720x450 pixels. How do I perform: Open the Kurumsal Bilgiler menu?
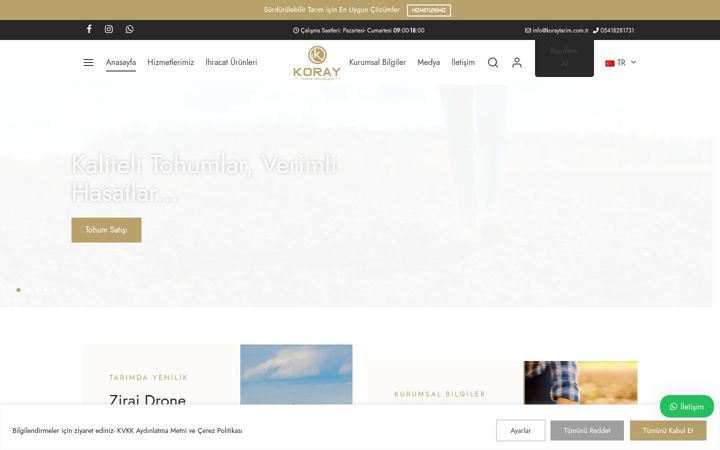pos(377,62)
